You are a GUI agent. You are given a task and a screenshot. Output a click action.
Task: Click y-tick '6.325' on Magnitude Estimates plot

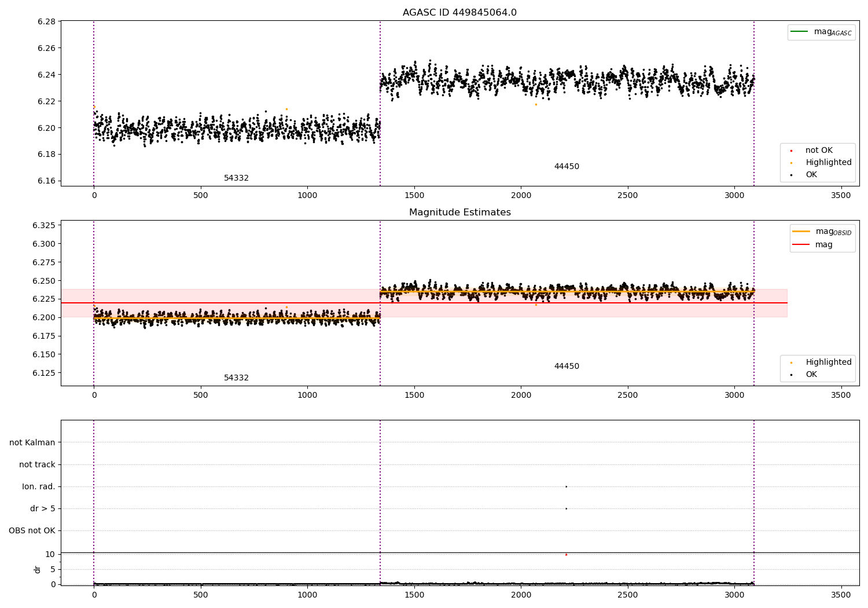click(x=44, y=225)
